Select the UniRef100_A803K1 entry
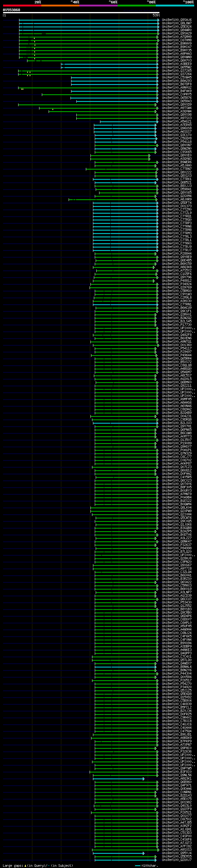Screen dimensions: 197x868 click(x=177, y=779)
